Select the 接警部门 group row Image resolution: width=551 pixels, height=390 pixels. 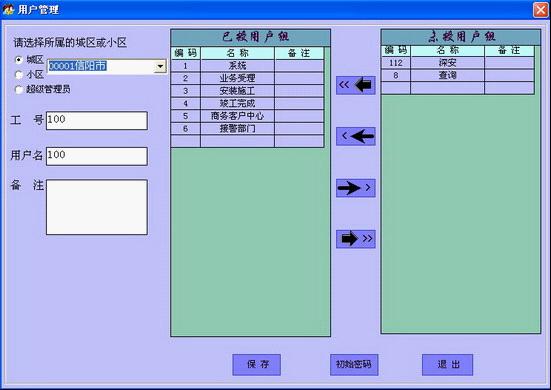(247, 129)
